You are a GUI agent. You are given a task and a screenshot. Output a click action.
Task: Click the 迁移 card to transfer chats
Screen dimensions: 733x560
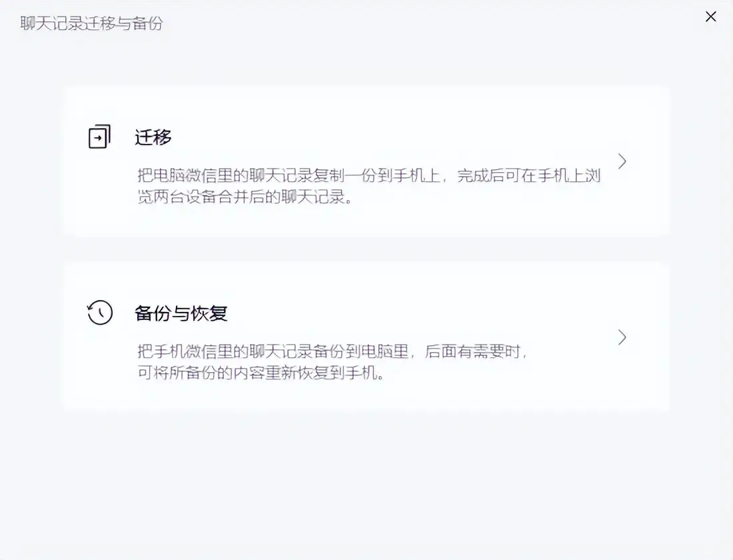click(366, 160)
